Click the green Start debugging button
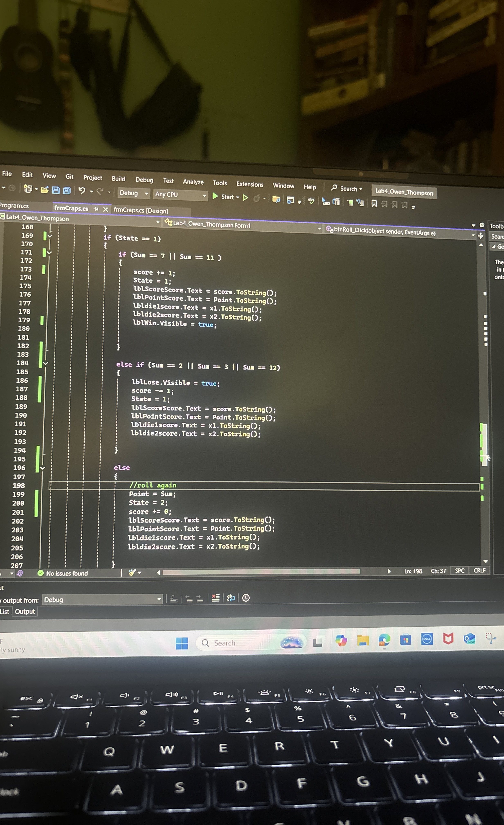Image resolution: width=504 pixels, height=825 pixels. coord(216,196)
